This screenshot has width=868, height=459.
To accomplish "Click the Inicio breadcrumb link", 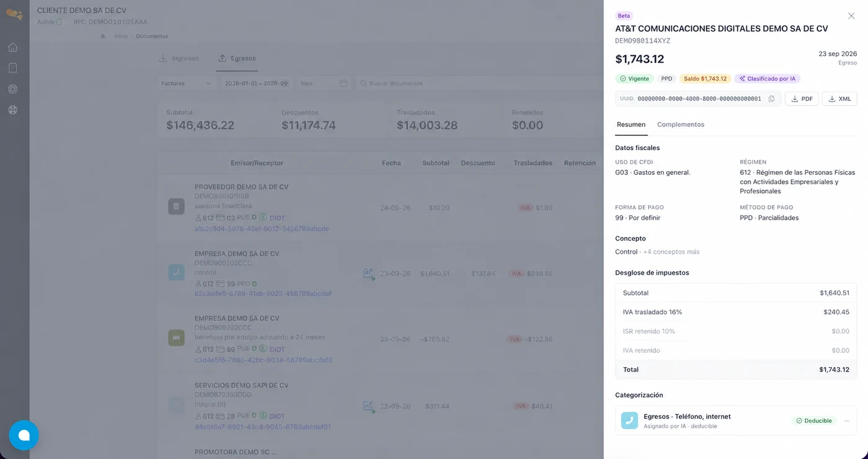I will pos(121,36).
